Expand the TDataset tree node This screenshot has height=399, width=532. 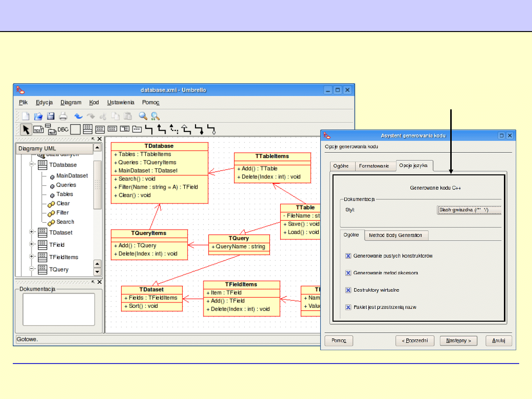point(32,233)
